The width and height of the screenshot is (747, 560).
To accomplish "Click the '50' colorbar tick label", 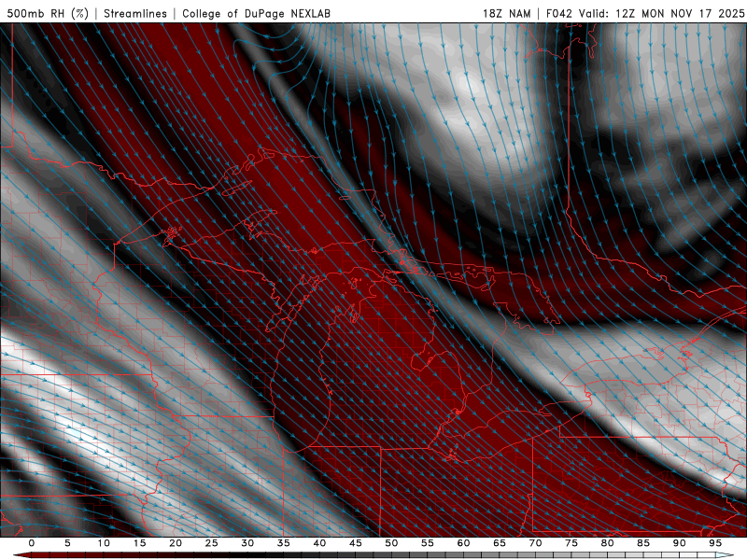I will pos(391,543).
